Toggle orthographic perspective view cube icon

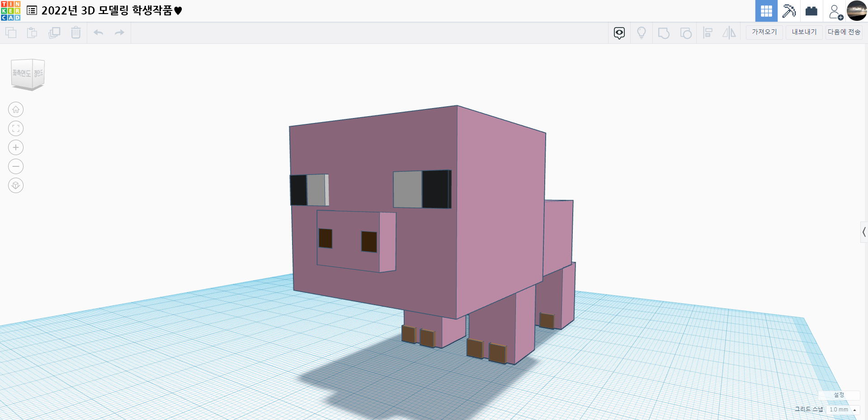[x=16, y=185]
